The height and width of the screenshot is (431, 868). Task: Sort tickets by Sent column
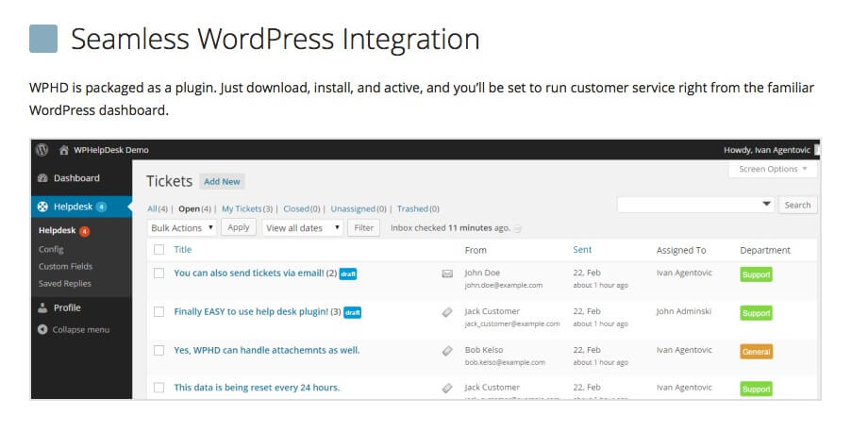[582, 250]
